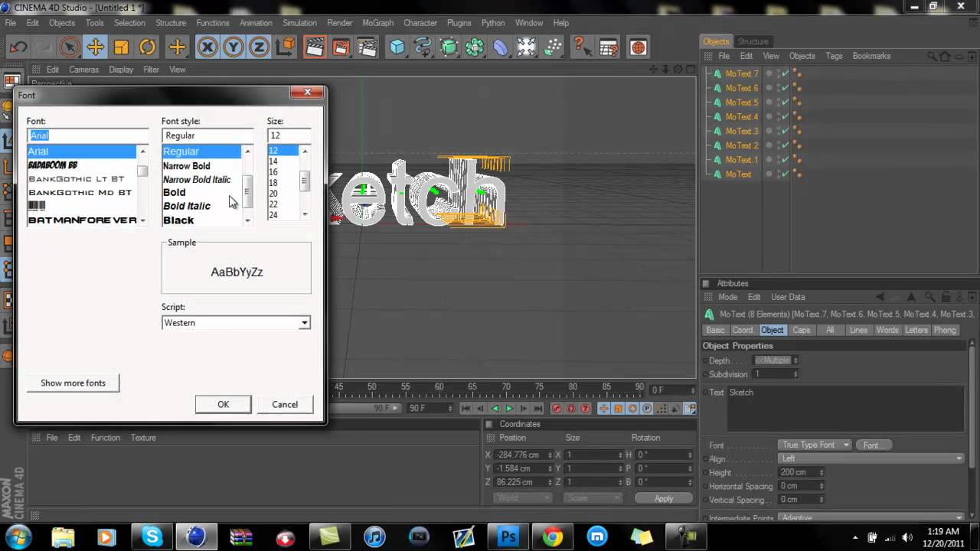The image size is (980, 551).
Task: Click timeline ruler at frame 65
Action: (472, 386)
